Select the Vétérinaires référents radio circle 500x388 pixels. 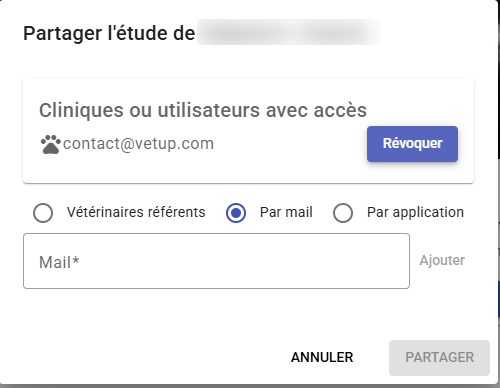pos(43,213)
